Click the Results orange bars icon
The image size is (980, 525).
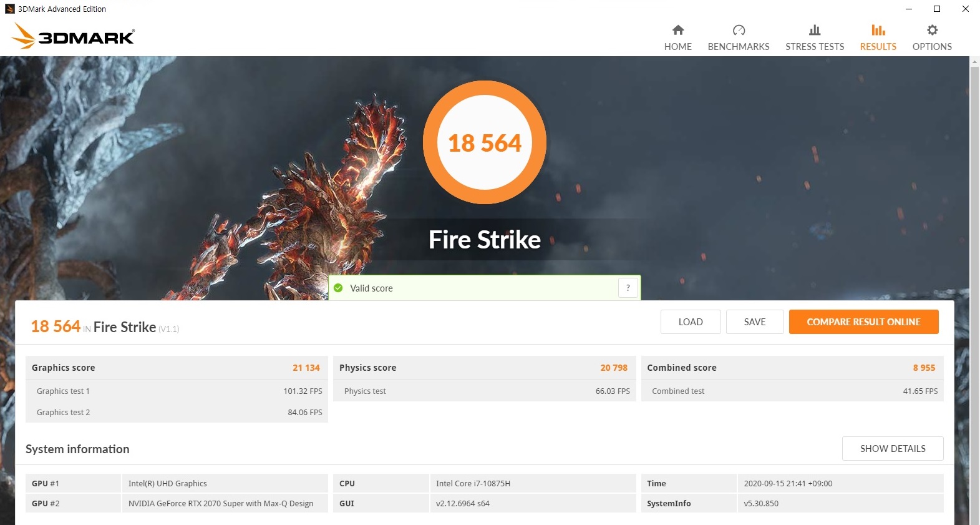tap(878, 30)
